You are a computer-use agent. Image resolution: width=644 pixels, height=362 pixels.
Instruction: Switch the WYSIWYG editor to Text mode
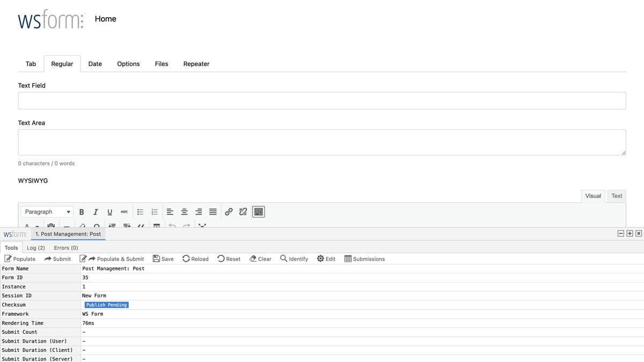[616, 196]
